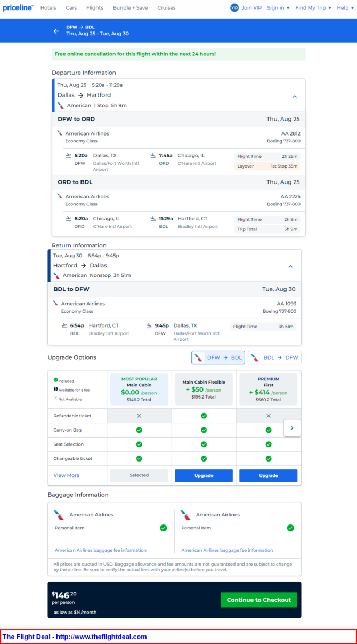The width and height of the screenshot is (357, 644).
Task: Click Continue to Checkout
Action: point(259,600)
